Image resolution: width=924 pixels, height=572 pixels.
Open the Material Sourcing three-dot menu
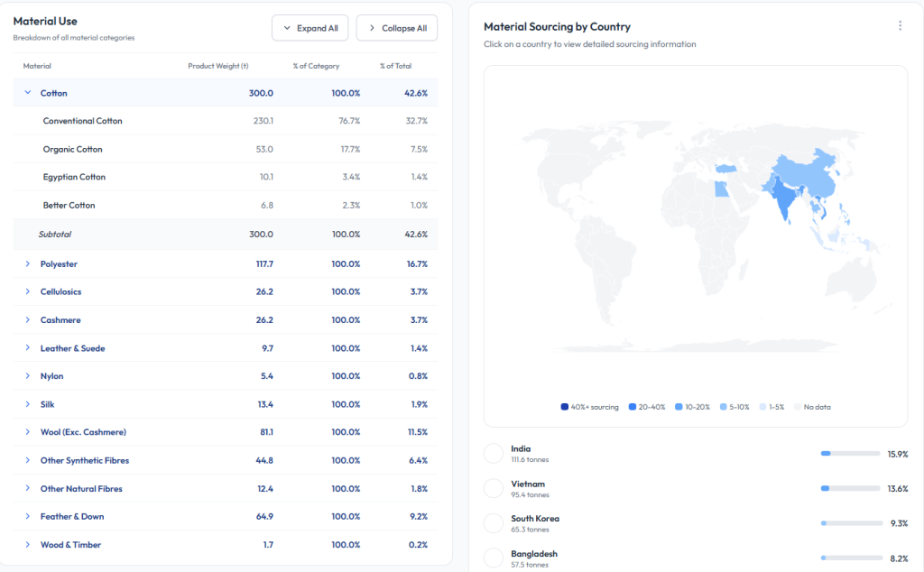pos(900,26)
